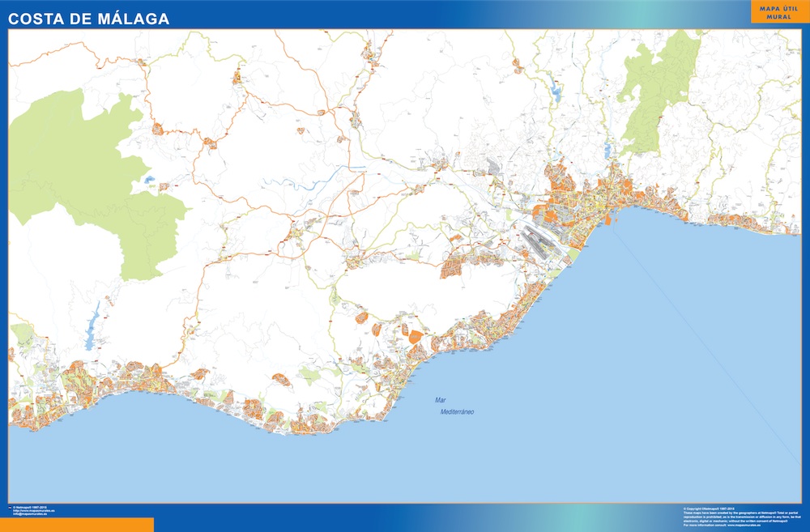Click the large green natural park on the left

[81, 170]
